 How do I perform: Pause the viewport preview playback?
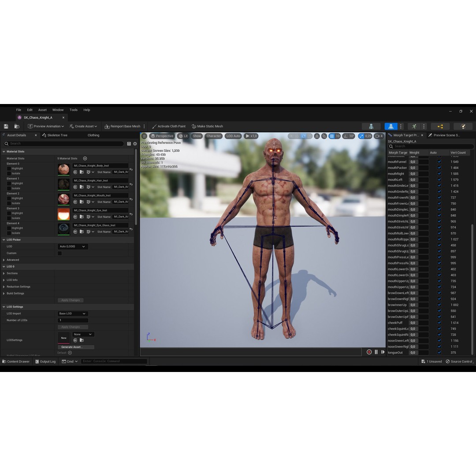(x=376, y=352)
